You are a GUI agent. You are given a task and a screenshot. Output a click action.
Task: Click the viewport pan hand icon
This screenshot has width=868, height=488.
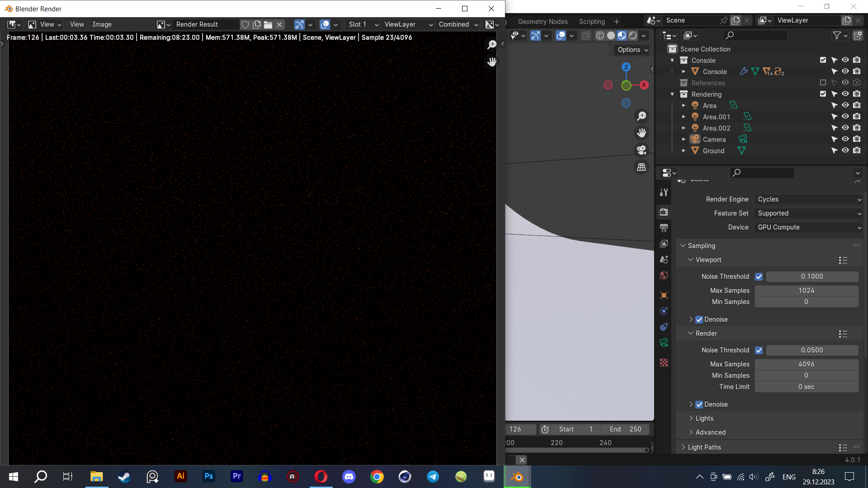pos(642,133)
